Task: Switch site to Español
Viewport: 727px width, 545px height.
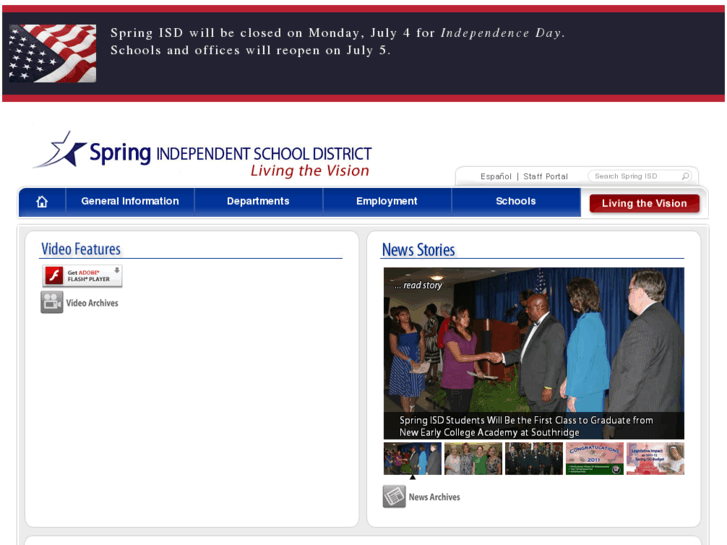Action: 496,176
